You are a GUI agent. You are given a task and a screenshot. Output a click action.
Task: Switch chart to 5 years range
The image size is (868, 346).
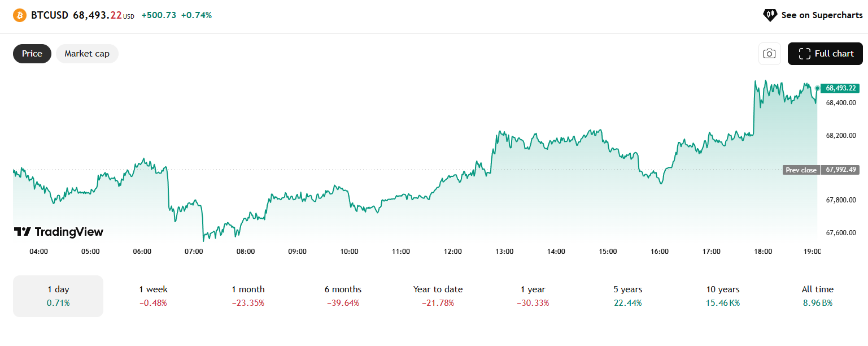coord(627,296)
